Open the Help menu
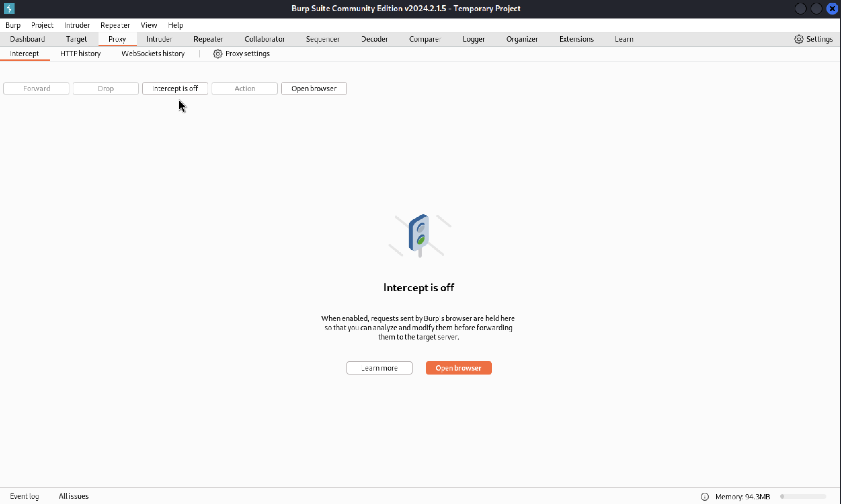841x504 pixels. tap(176, 25)
